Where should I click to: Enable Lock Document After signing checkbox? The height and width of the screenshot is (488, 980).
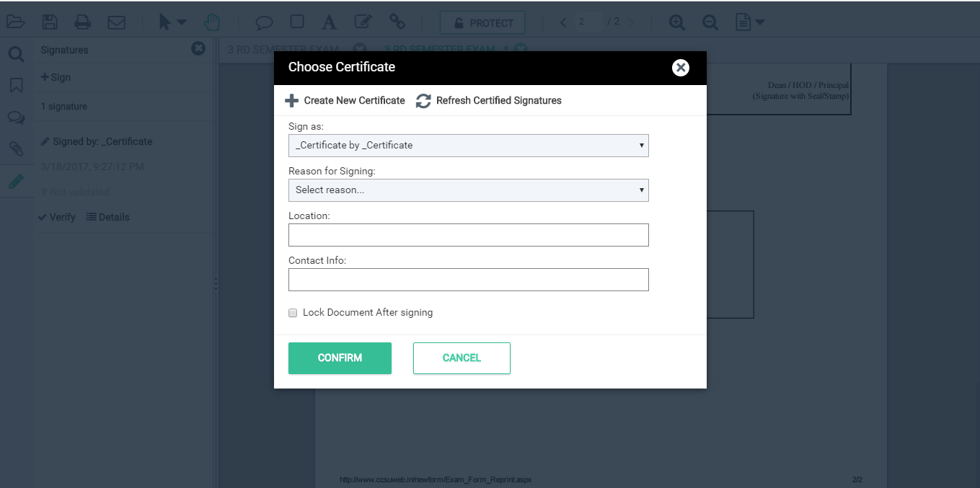tap(293, 313)
